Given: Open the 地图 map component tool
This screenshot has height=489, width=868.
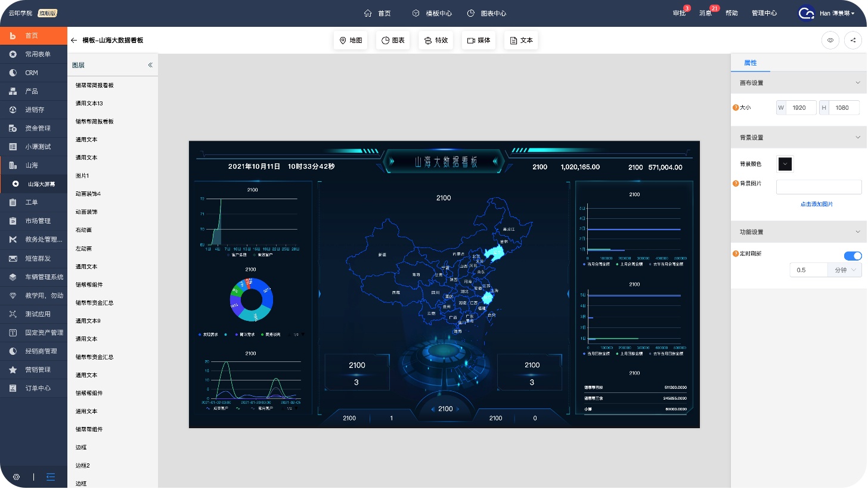Looking at the screenshot, I should [x=351, y=41].
